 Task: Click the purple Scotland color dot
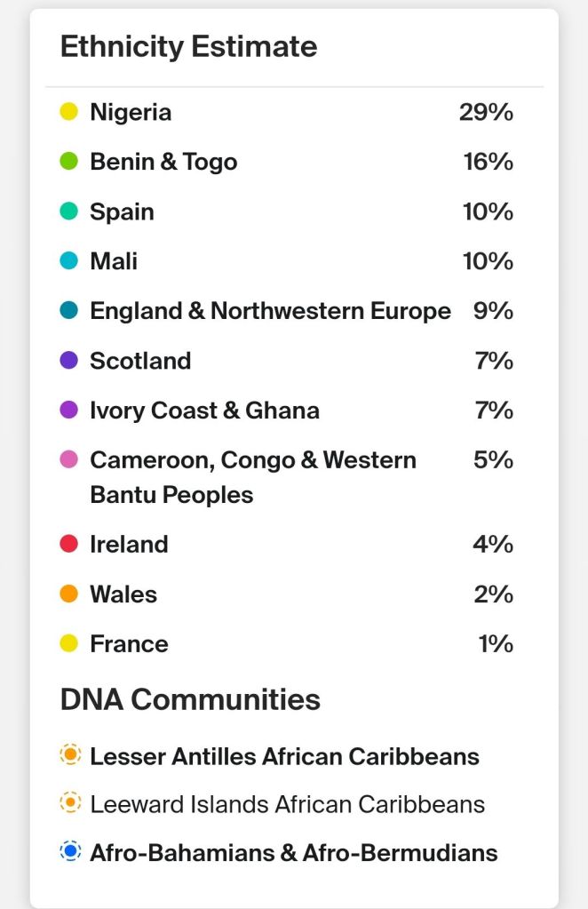pyautogui.click(x=69, y=362)
